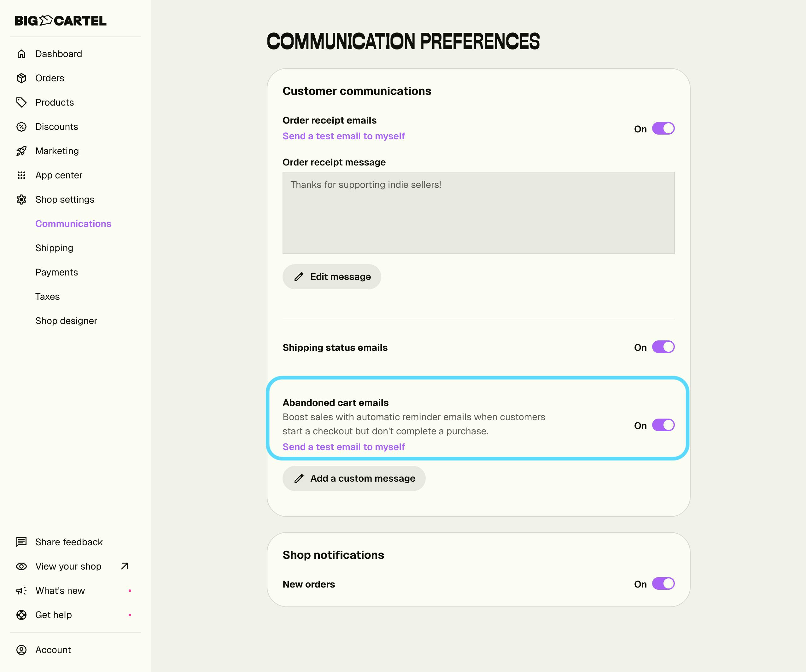This screenshot has width=806, height=672.
Task: Open shop via external arrow icon
Action: (x=124, y=566)
